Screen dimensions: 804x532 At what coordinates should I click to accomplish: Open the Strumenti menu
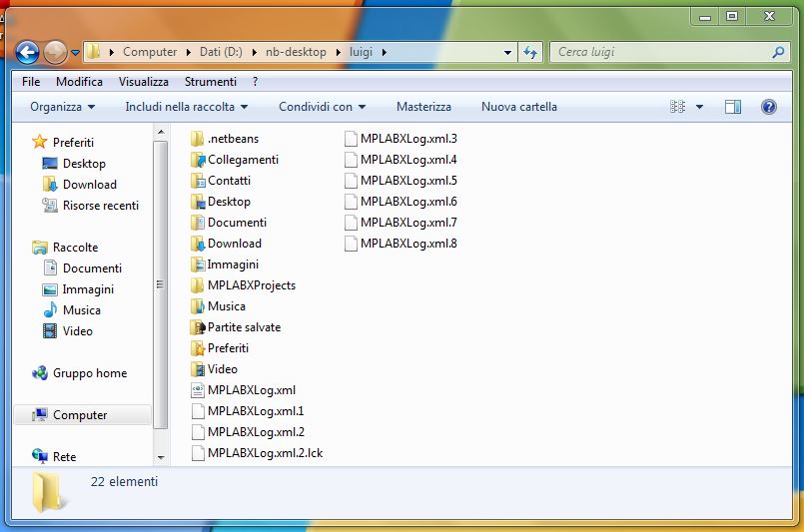click(210, 82)
